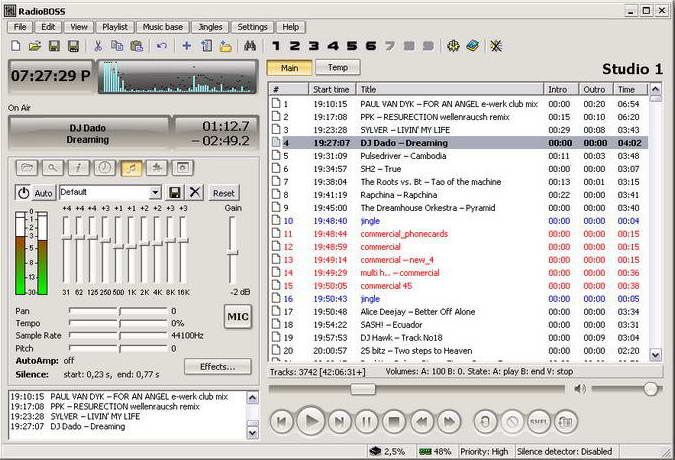This screenshot has height=460, width=675.
Task: Click the Pause playback button
Action: point(366,422)
